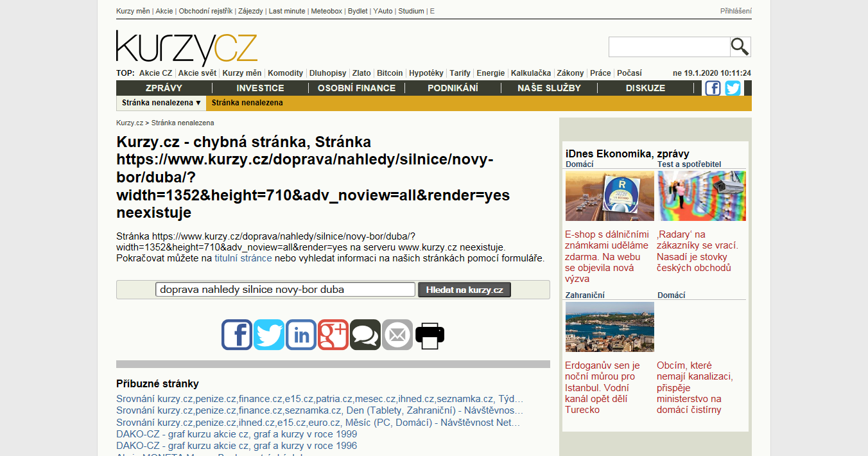Open Istanbul coastline news thumbnail
The image size is (868, 456).
pos(610,327)
